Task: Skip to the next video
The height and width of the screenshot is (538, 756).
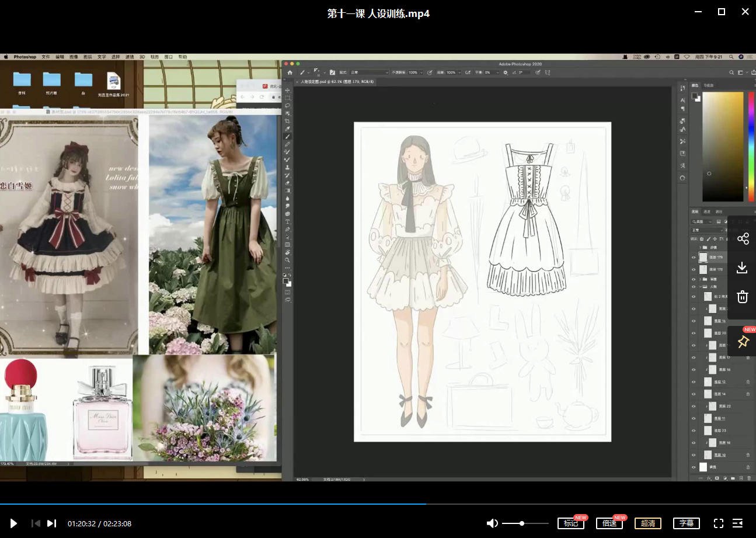Action: tap(51, 523)
